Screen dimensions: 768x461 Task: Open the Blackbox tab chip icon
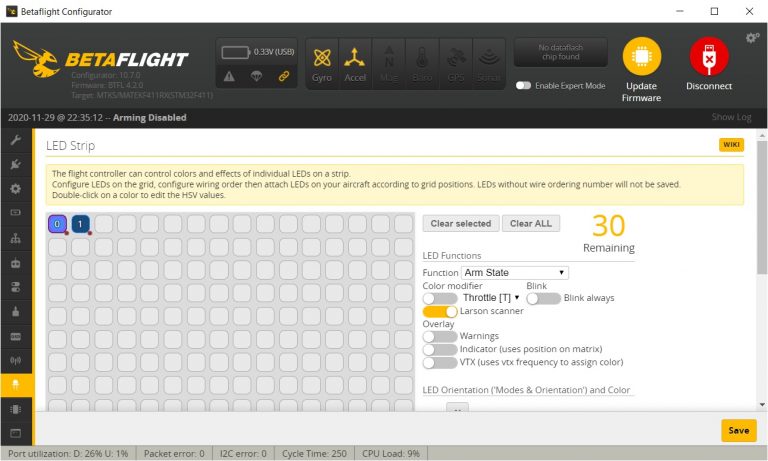[16, 409]
